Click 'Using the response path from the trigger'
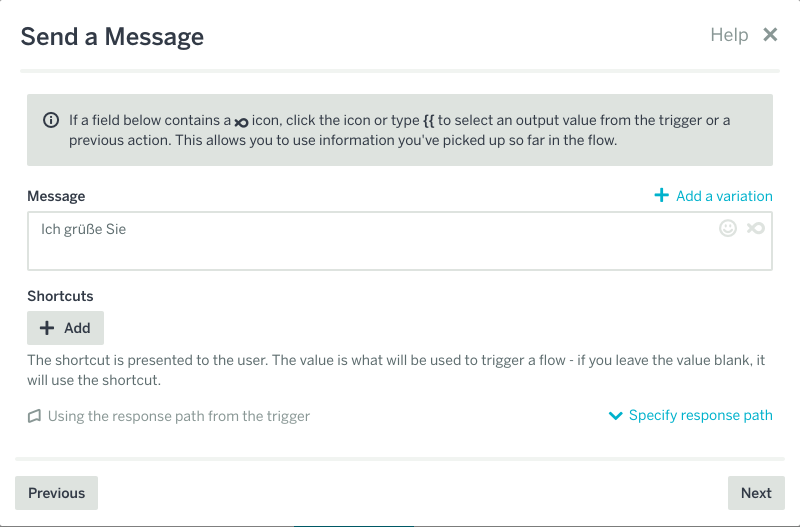Image resolution: width=800 pixels, height=527 pixels. [x=179, y=416]
